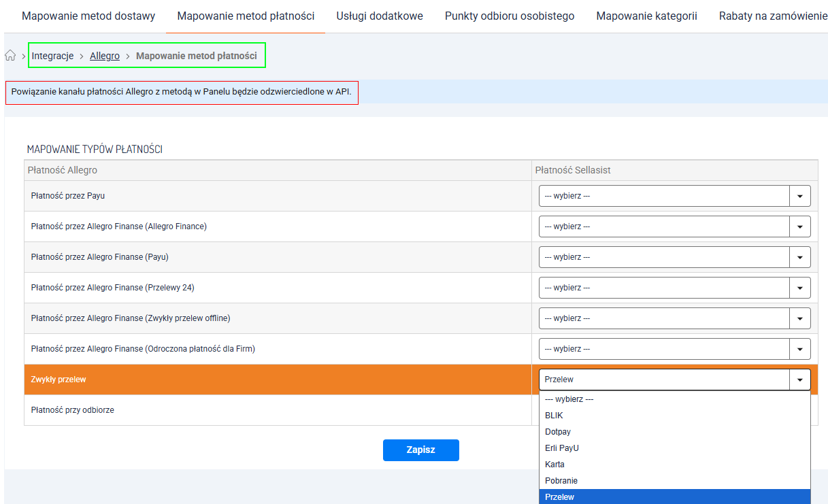Click the info message about powiązanie kanału płatności
This screenshot has height=504, width=828.
pos(182,92)
